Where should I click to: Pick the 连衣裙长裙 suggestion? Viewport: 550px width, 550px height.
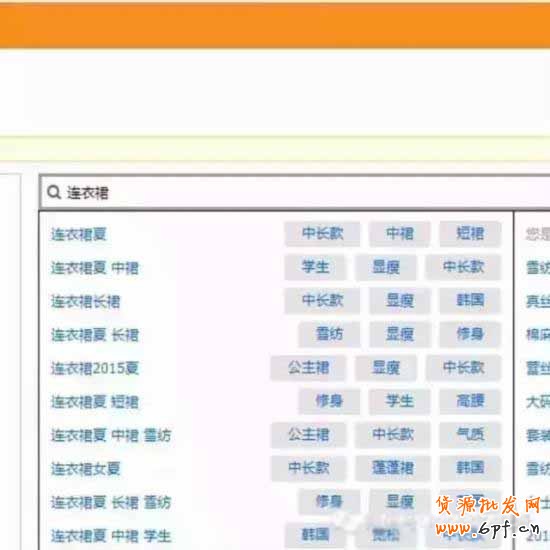tap(86, 302)
